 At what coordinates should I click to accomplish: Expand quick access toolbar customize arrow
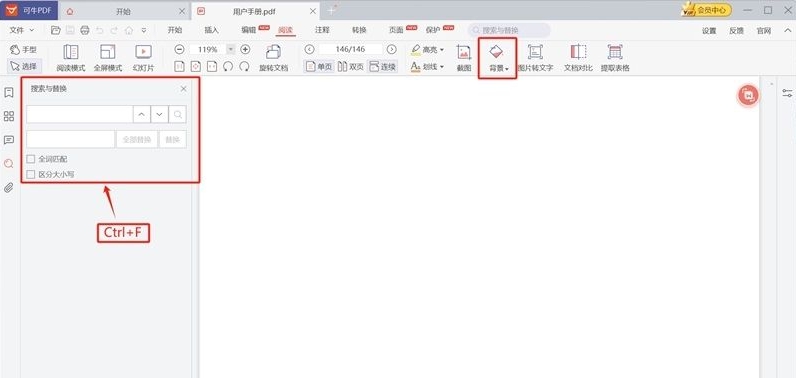coord(144,30)
